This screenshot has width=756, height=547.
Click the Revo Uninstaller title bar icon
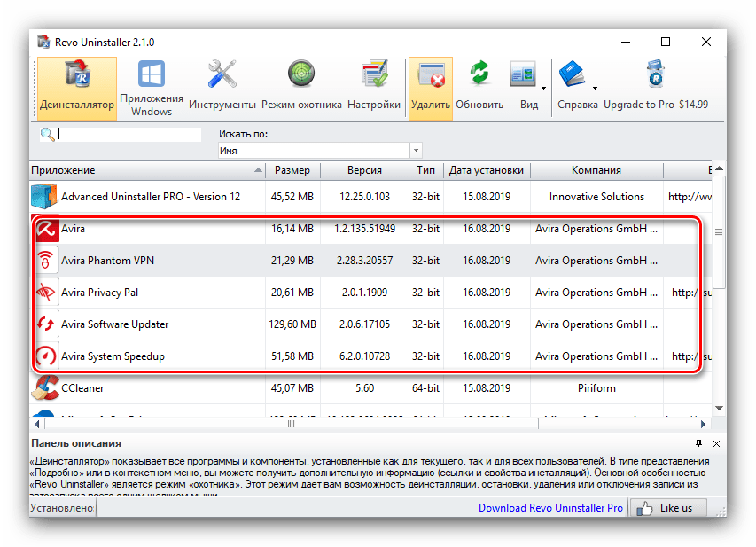[43, 42]
